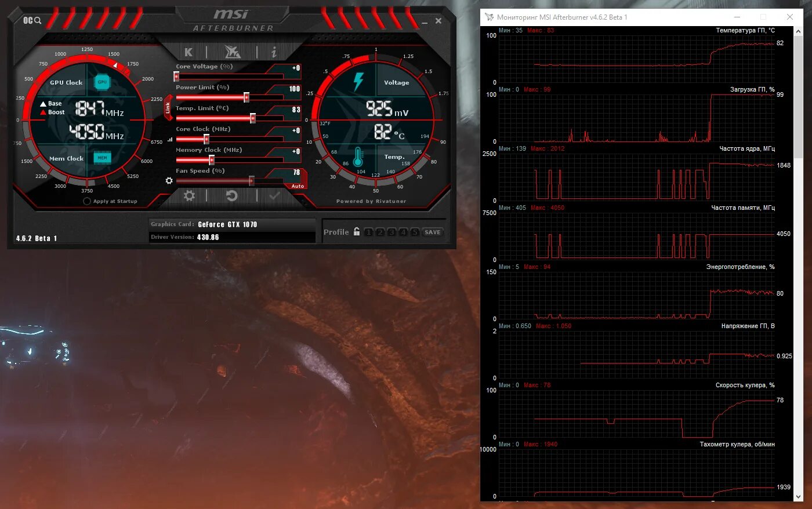
Task: Click the Температура ГП graph in monitoring window
Action: pos(636,59)
